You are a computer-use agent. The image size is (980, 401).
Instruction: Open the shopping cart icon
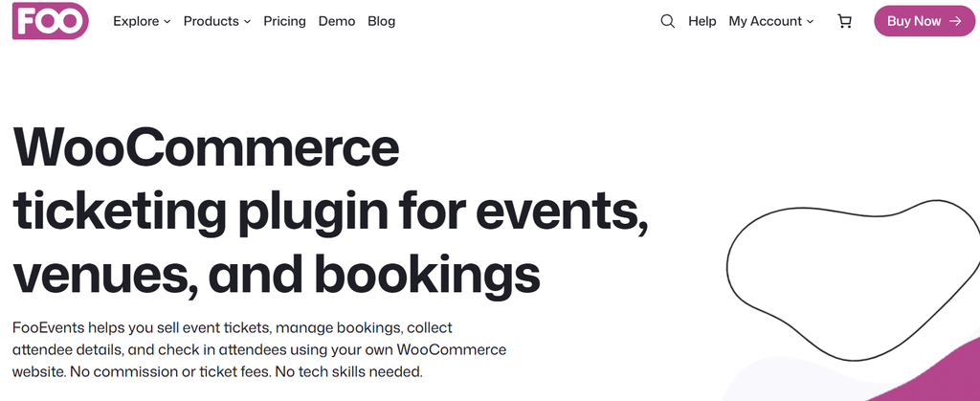click(x=844, y=21)
